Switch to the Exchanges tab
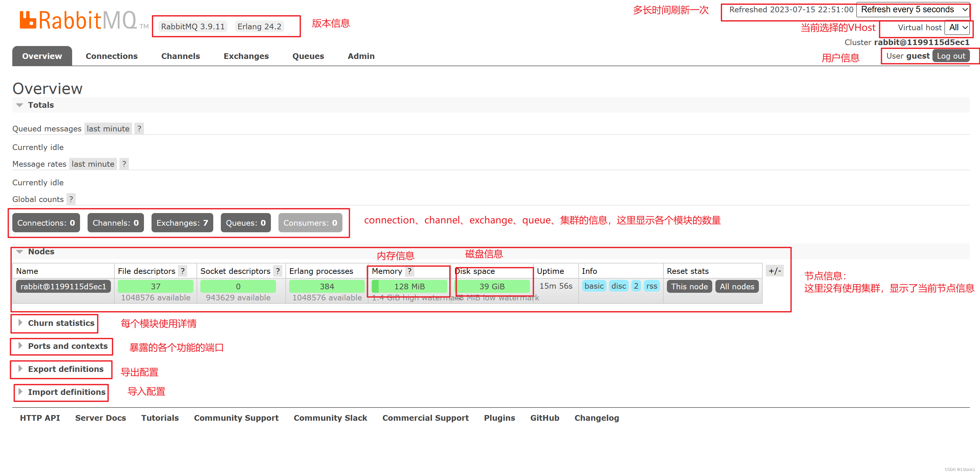Viewport: 980px width, 474px height. pyautogui.click(x=246, y=56)
